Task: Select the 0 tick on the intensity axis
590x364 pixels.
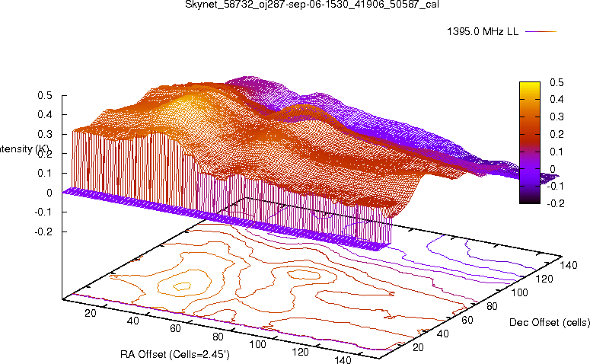Action: pos(49,193)
